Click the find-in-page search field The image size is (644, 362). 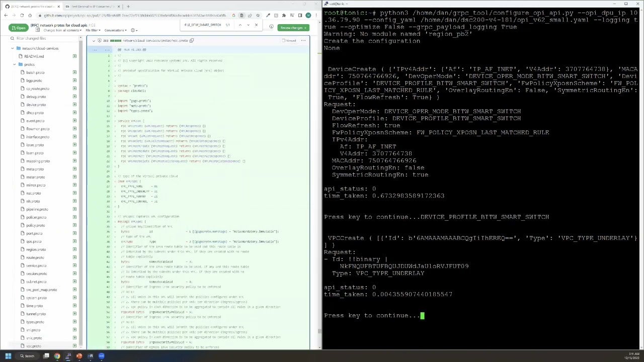coord(201,25)
